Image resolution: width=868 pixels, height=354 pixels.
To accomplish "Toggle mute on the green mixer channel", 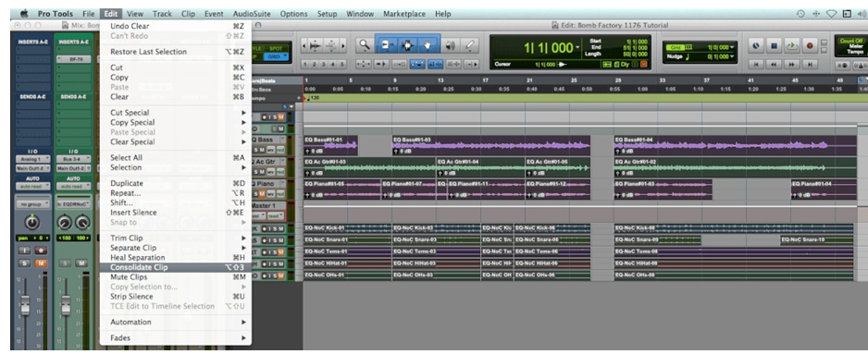I will (x=81, y=263).
